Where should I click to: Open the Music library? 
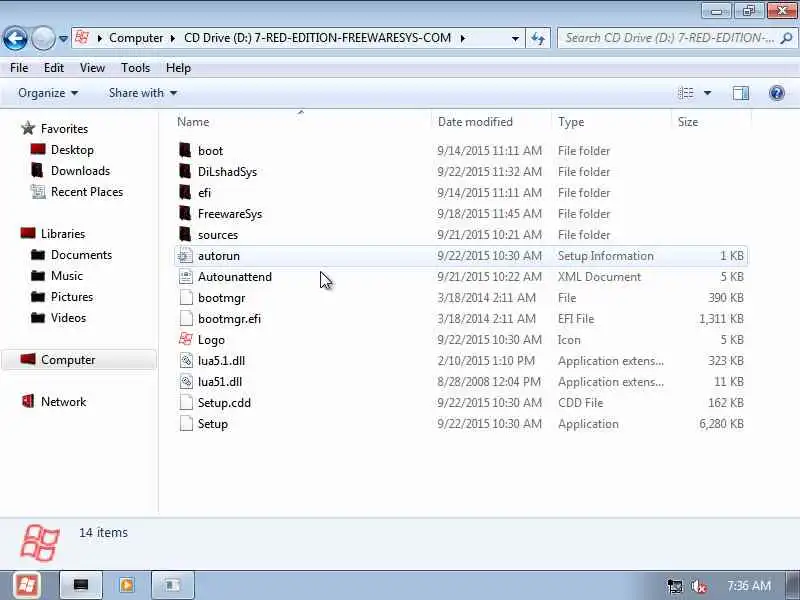[67, 276]
